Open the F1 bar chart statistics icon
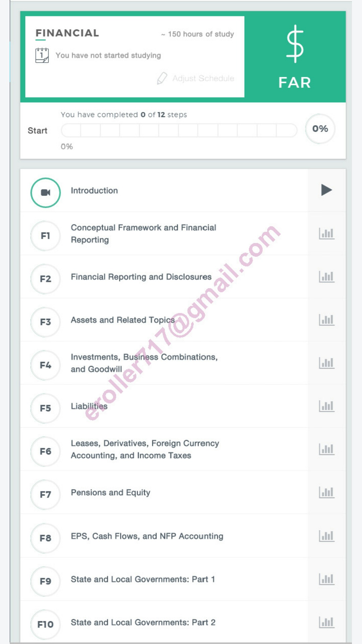The width and height of the screenshot is (362, 644). 326,233
